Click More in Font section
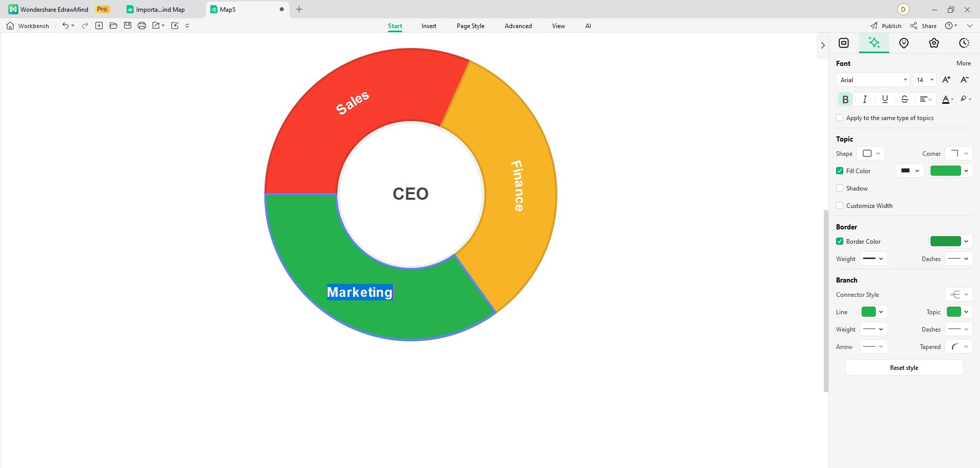The width and height of the screenshot is (980, 468). click(x=964, y=63)
